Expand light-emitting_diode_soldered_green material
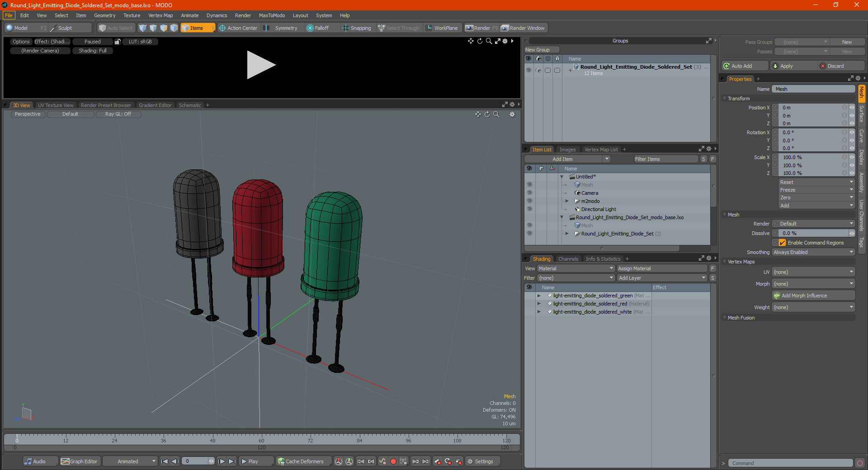 tap(539, 296)
